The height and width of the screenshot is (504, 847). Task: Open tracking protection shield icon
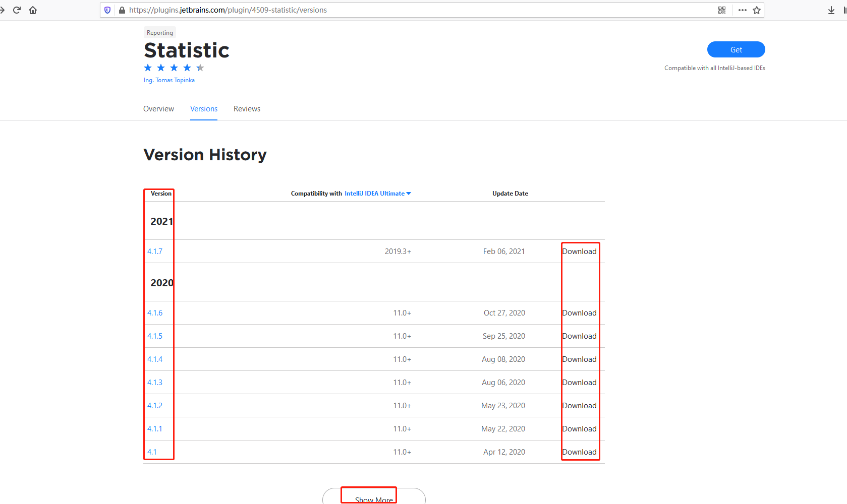tap(107, 10)
